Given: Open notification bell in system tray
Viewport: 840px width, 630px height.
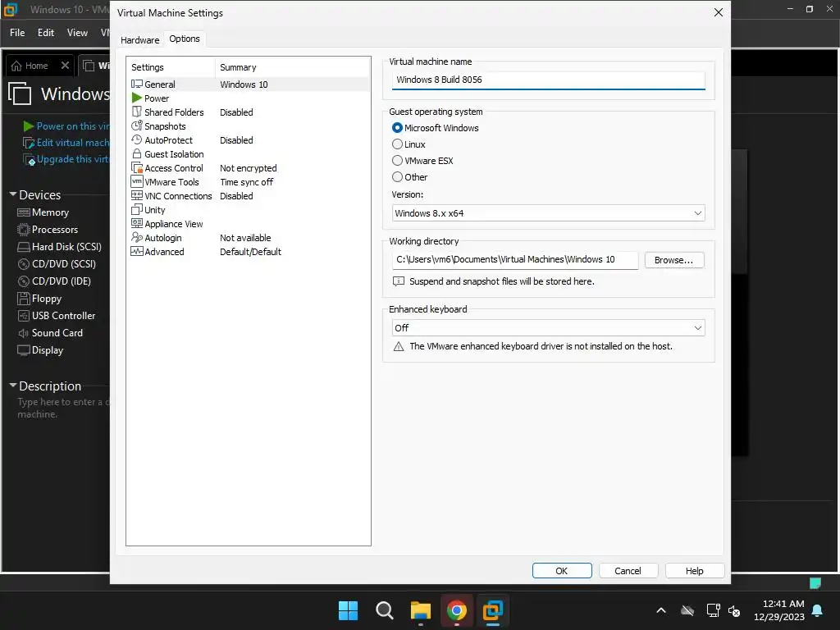Looking at the screenshot, I should click(818, 610).
